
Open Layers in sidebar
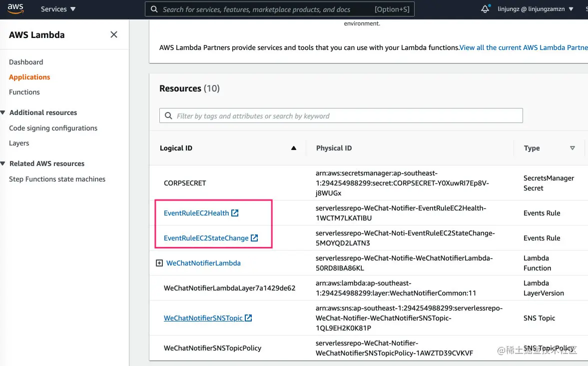[x=19, y=143]
